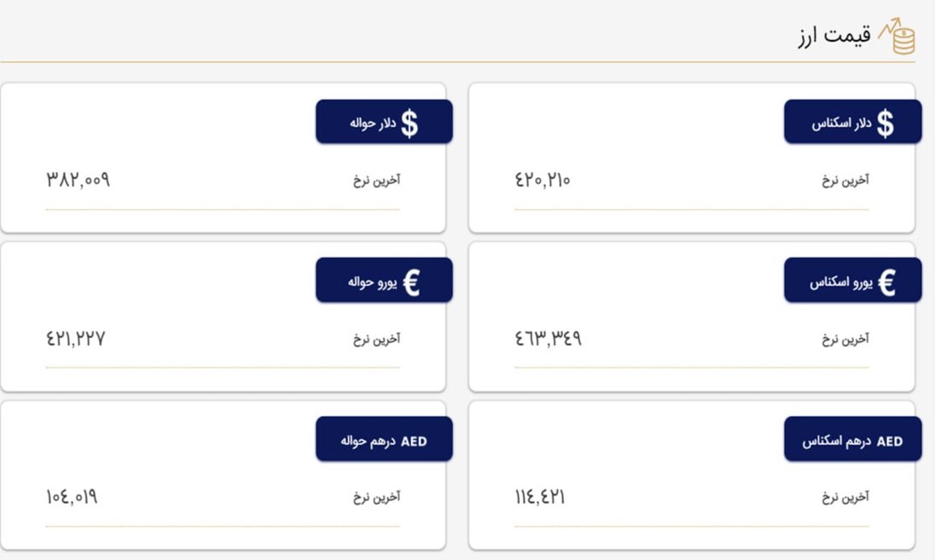Image resolution: width=935 pixels, height=560 pixels.
Task: Click the euro sign icon on یورو حواله badge
Action: (x=411, y=282)
